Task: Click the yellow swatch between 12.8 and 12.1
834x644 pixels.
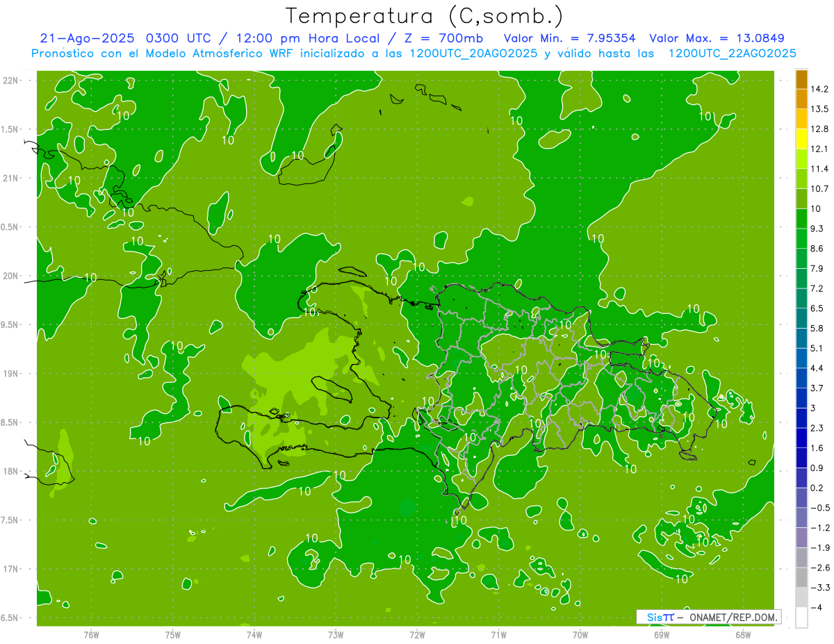Action: pos(801,138)
